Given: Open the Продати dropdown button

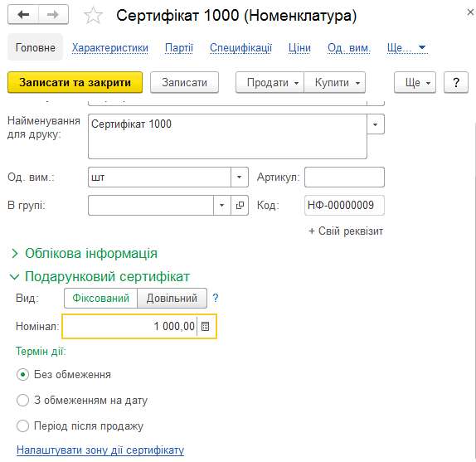Looking at the screenshot, I should [270, 82].
